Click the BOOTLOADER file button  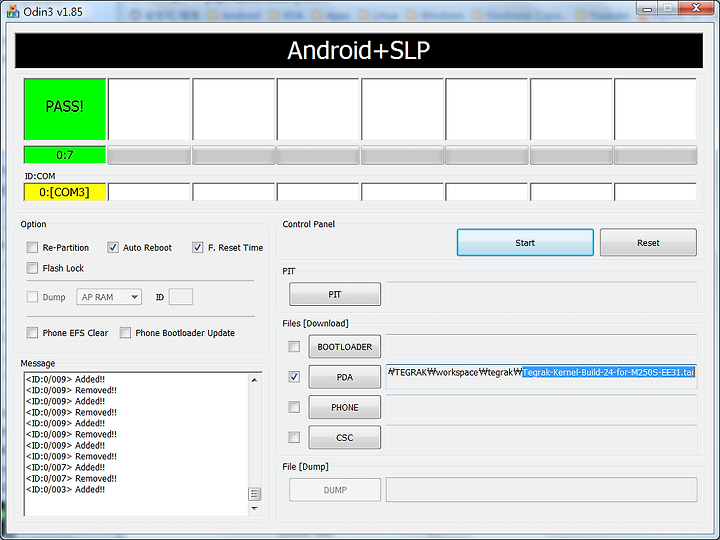tap(344, 347)
